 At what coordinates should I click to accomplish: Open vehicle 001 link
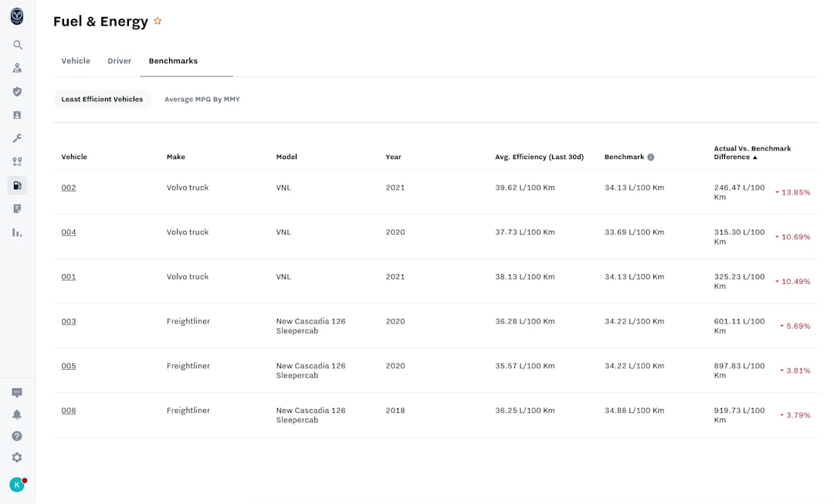(x=69, y=277)
